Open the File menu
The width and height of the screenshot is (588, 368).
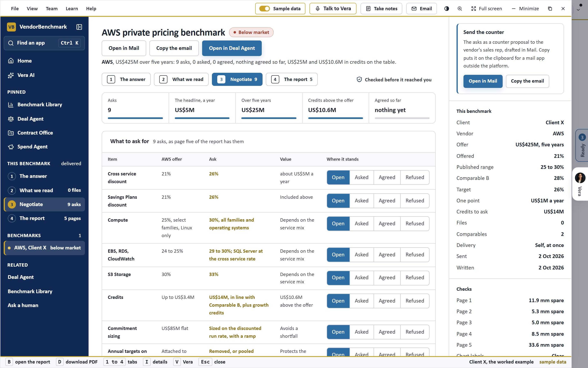pyautogui.click(x=15, y=9)
